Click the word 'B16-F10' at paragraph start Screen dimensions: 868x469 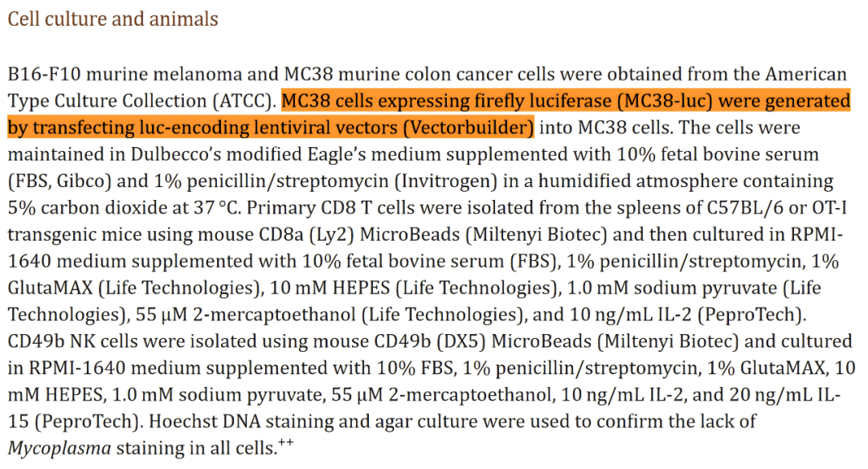click(44, 74)
